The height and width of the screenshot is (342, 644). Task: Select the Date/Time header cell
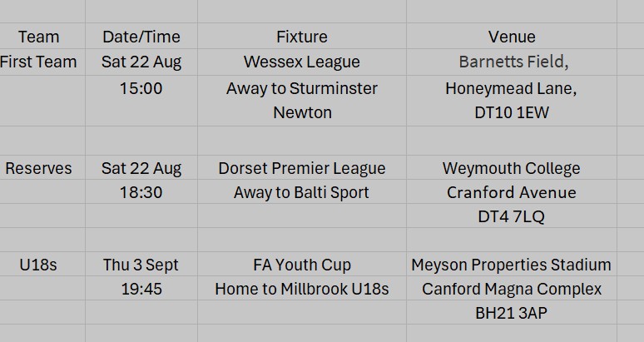pos(141,37)
